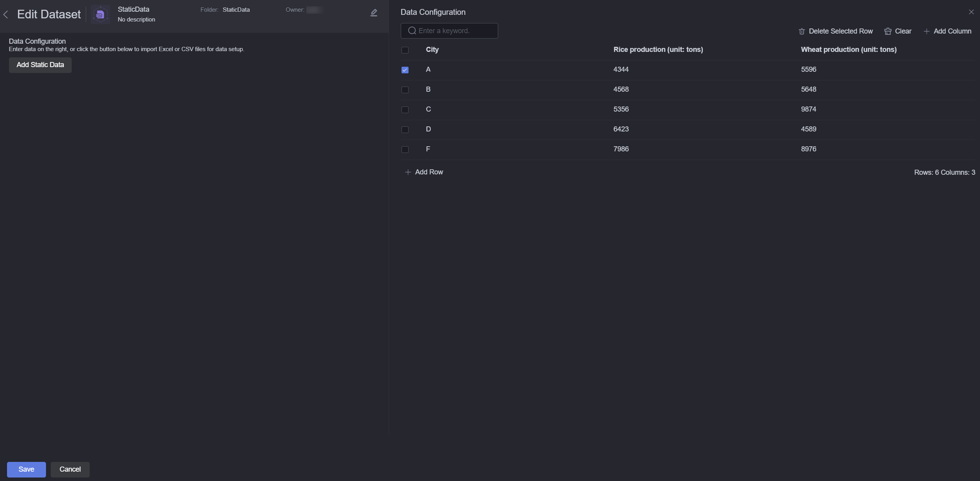This screenshot has width=980, height=481.
Task: Click the Rice production column header
Action: [x=658, y=50]
